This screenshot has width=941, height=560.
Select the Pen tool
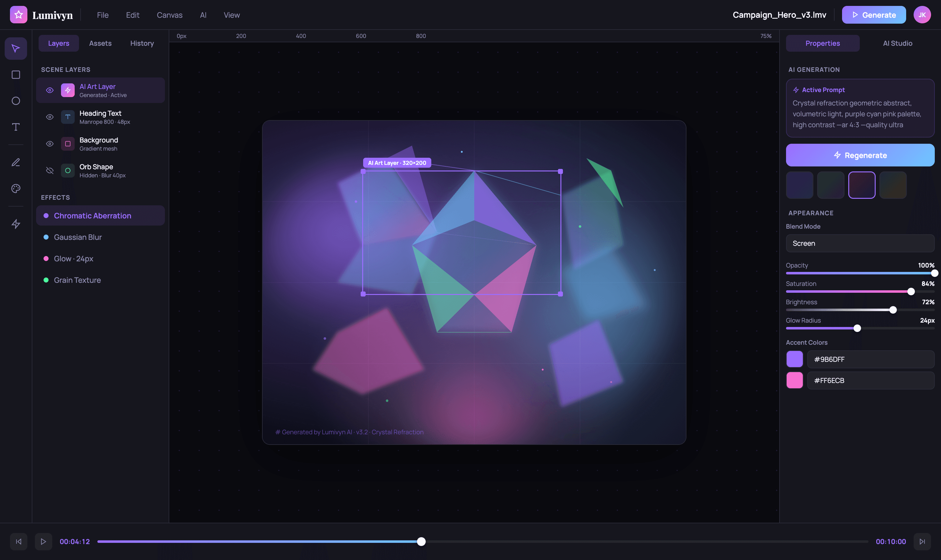click(16, 162)
